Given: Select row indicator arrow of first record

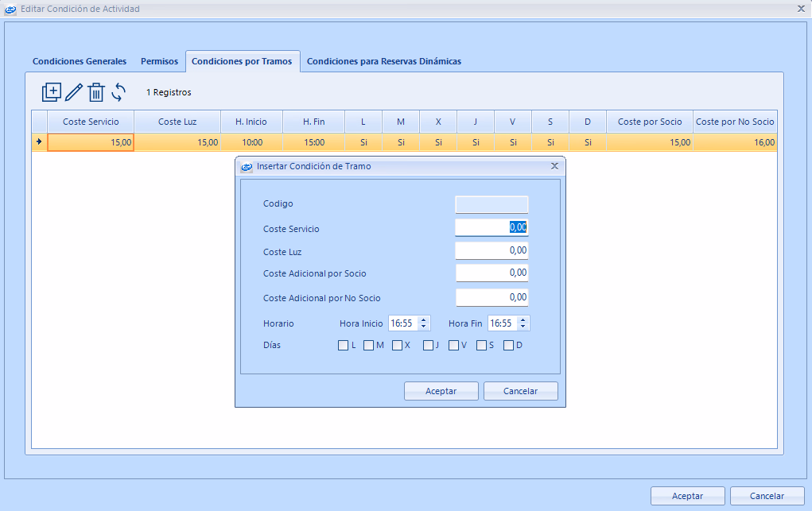Looking at the screenshot, I should [x=39, y=142].
